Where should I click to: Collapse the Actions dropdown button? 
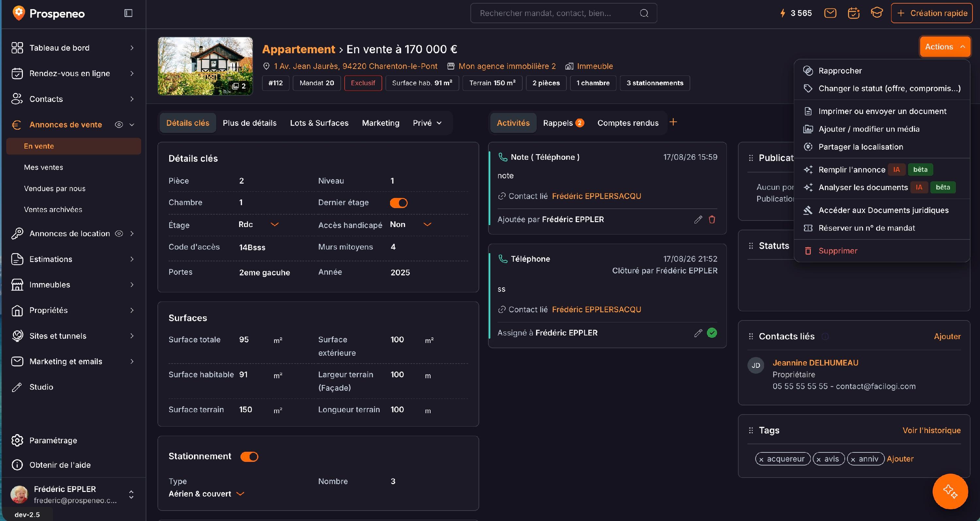pyautogui.click(x=945, y=47)
